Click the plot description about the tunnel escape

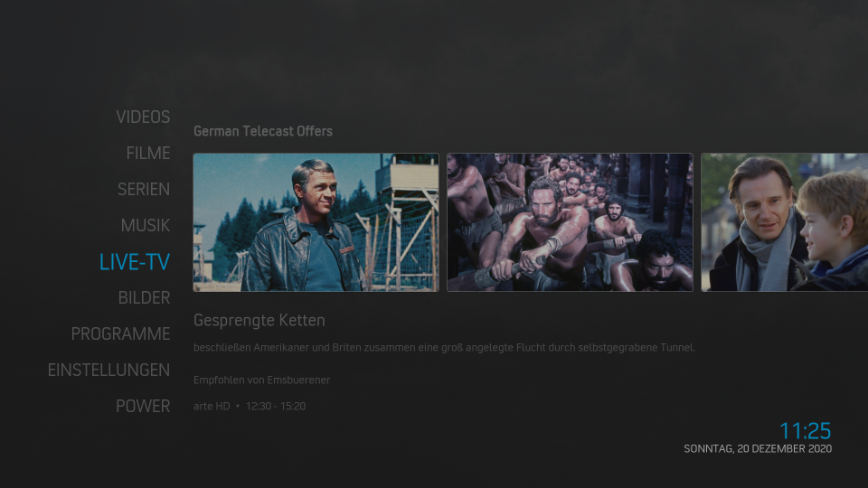(x=444, y=347)
